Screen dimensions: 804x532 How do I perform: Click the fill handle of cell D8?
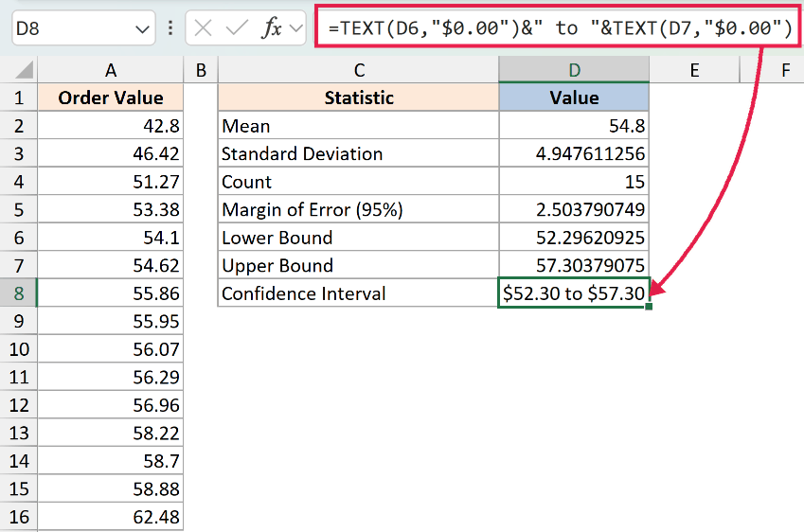point(649,307)
